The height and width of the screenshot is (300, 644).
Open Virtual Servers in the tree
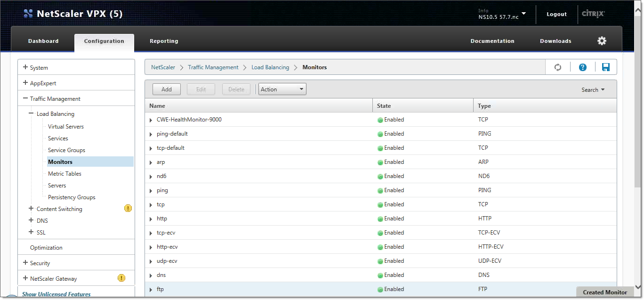point(66,127)
